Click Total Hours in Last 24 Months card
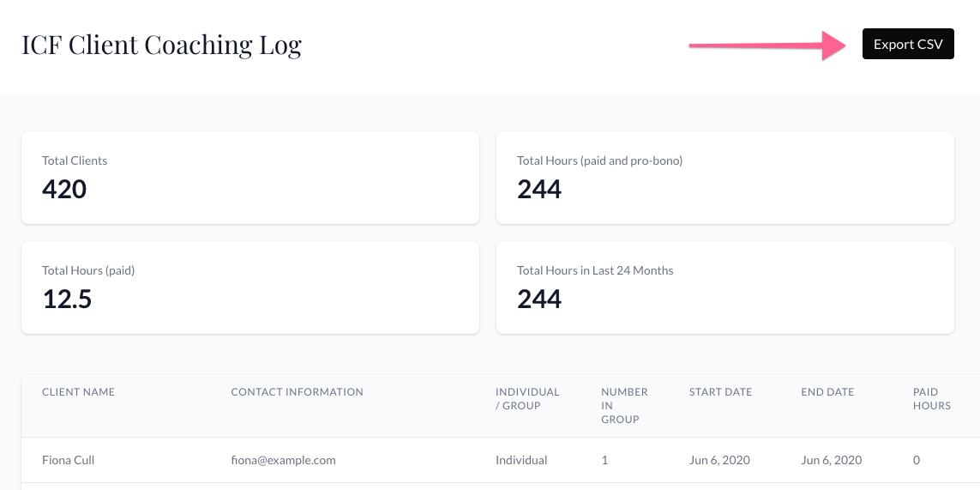 (724, 287)
